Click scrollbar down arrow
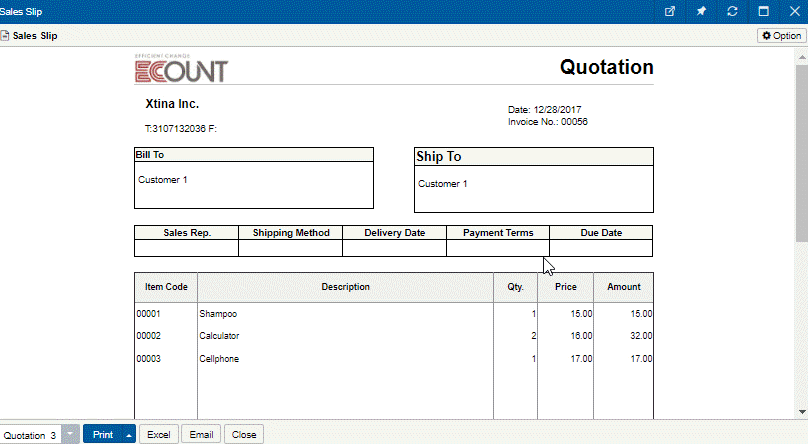This screenshot has width=808, height=444. 802,412
